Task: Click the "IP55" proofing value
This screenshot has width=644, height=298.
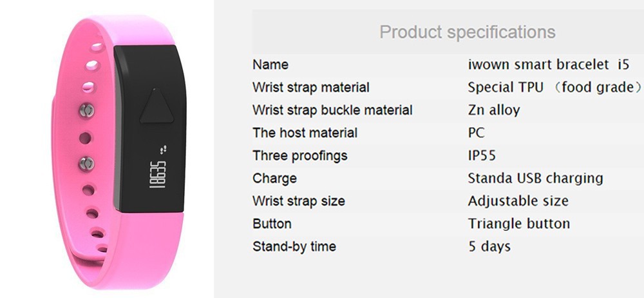Action: 482,155
